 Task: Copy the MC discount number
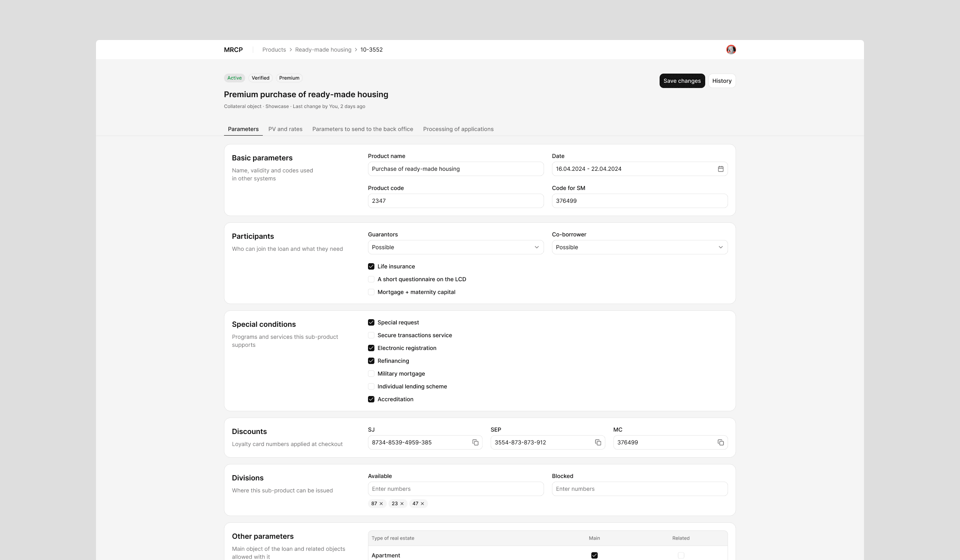coord(720,442)
